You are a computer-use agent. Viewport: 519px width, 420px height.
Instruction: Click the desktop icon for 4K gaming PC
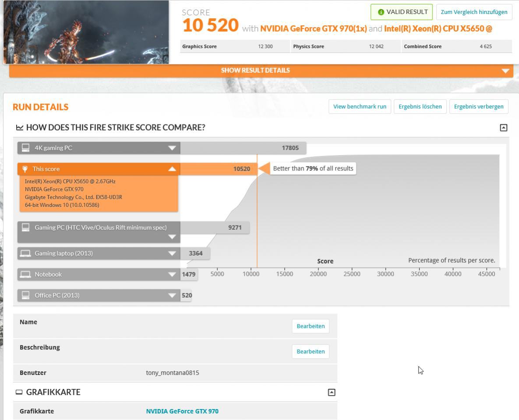click(x=25, y=148)
